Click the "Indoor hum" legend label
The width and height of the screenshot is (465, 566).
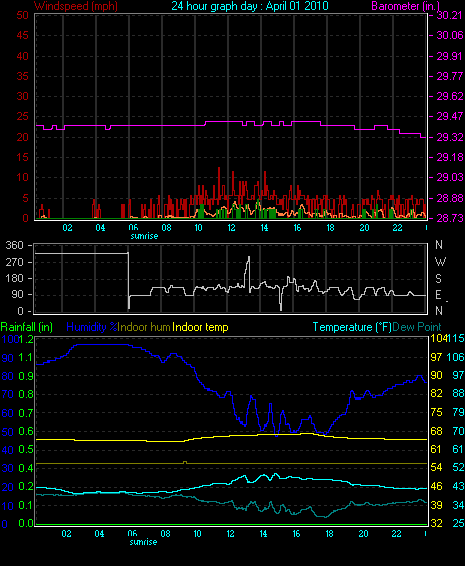click(x=144, y=327)
